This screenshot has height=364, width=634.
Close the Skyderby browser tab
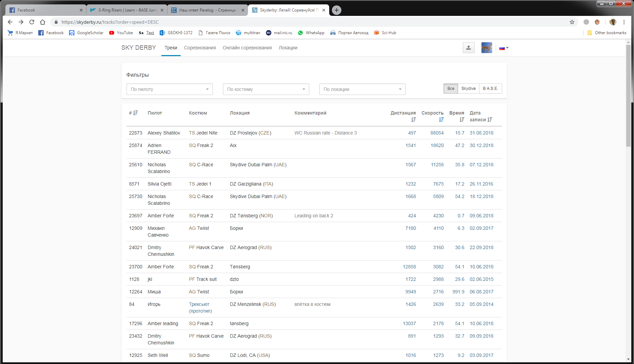point(324,10)
